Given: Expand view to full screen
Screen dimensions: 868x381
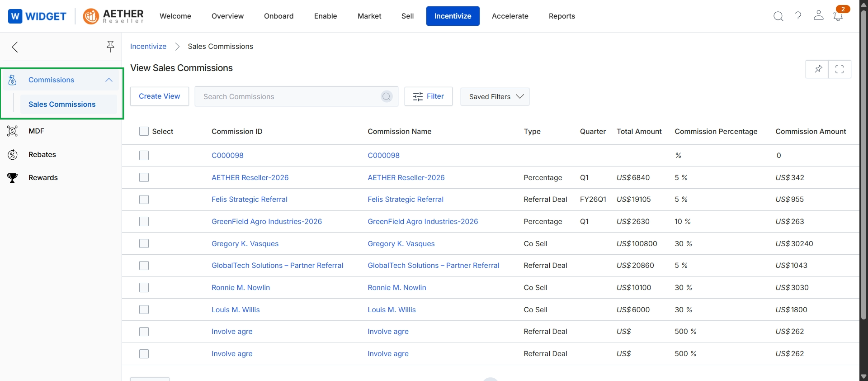Looking at the screenshot, I should pyautogui.click(x=840, y=69).
